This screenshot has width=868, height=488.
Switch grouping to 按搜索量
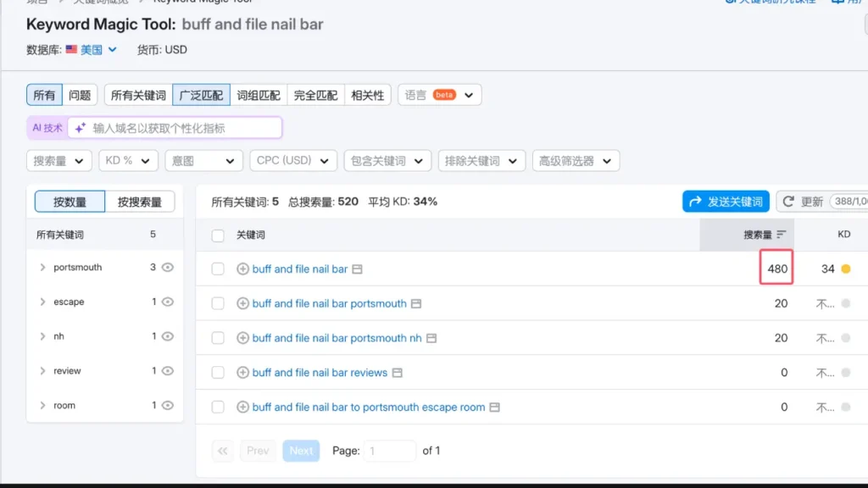[x=140, y=202]
